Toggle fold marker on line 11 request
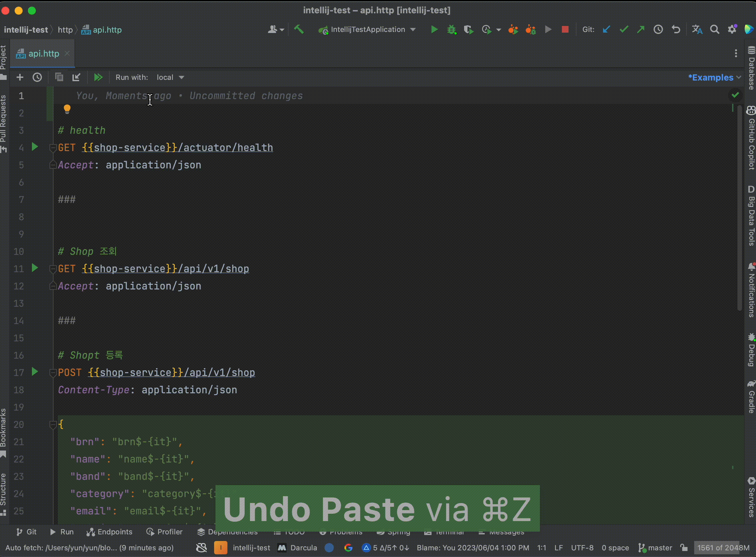This screenshot has width=756, height=557. pos(53,269)
